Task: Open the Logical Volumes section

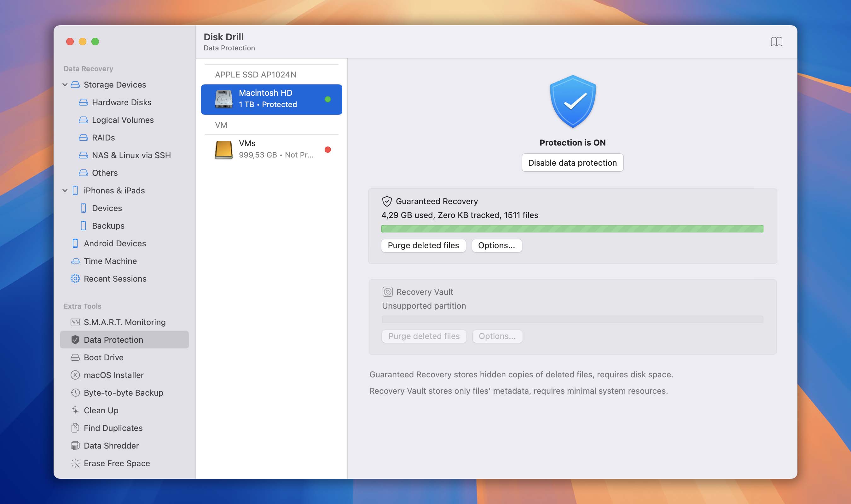Action: point(123,120)
